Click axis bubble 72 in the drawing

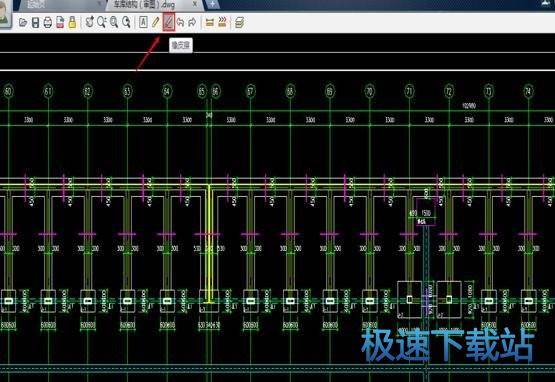point(449,92)
